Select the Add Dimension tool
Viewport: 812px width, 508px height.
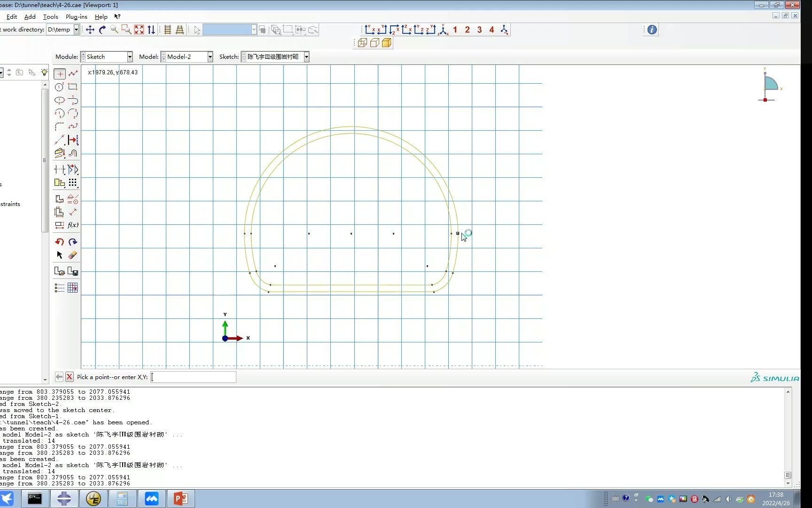click(x=73, y=212)
